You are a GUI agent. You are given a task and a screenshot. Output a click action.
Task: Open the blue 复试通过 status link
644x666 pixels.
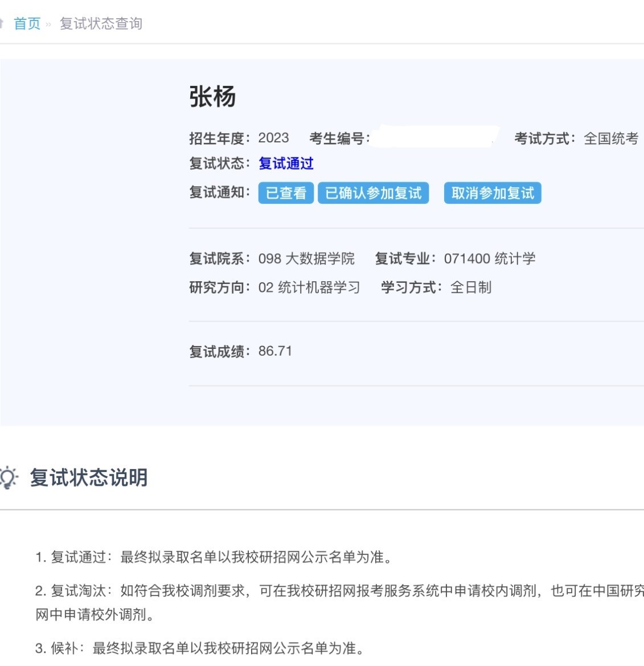[286, 164]
